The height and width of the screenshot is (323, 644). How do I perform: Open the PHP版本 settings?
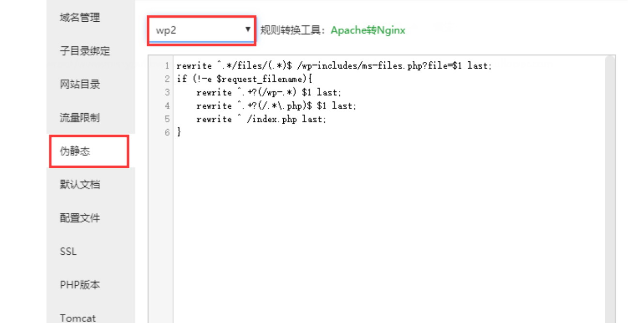(x=79, y=285)
